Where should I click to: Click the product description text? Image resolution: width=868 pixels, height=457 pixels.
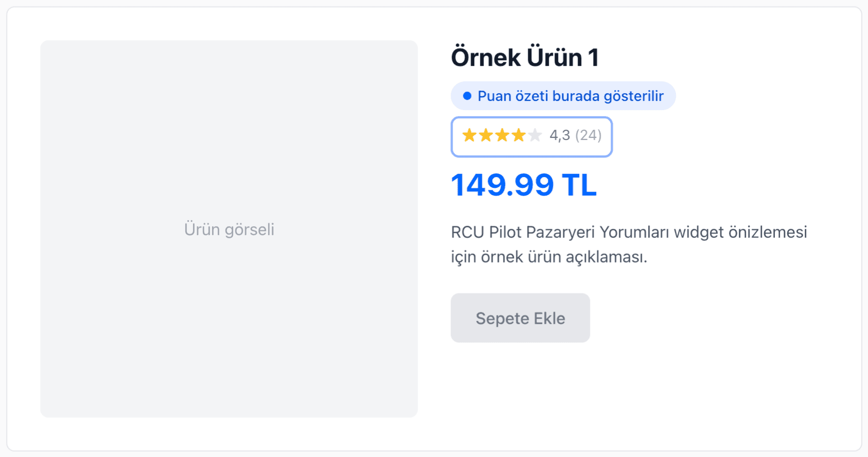coord(628,244)
